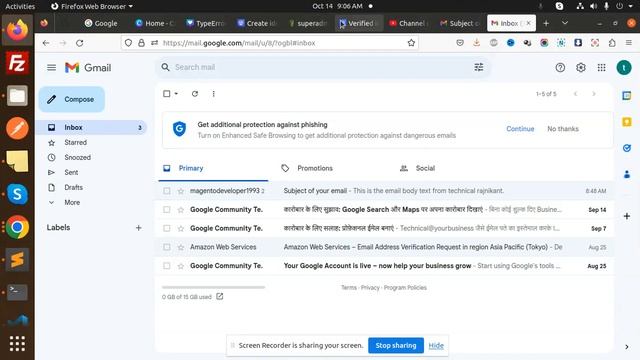The image size is (640, 360).
Task: Open search options filter icon in search bar
Action: click(479, 67)
